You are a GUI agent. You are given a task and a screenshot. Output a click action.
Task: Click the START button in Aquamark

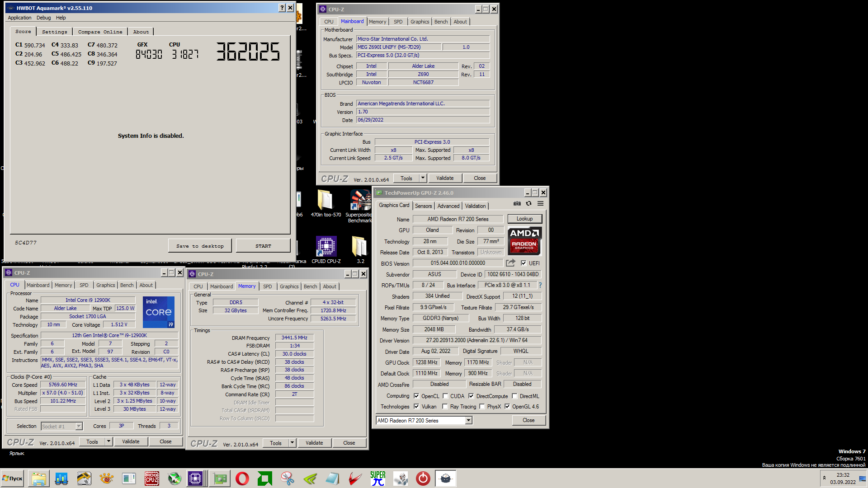(263, 246)
